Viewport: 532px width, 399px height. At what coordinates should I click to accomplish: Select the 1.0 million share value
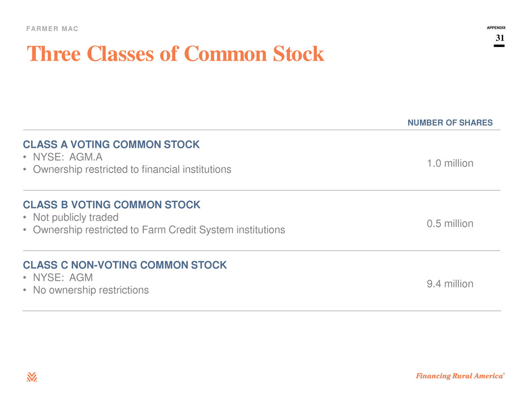450,163
